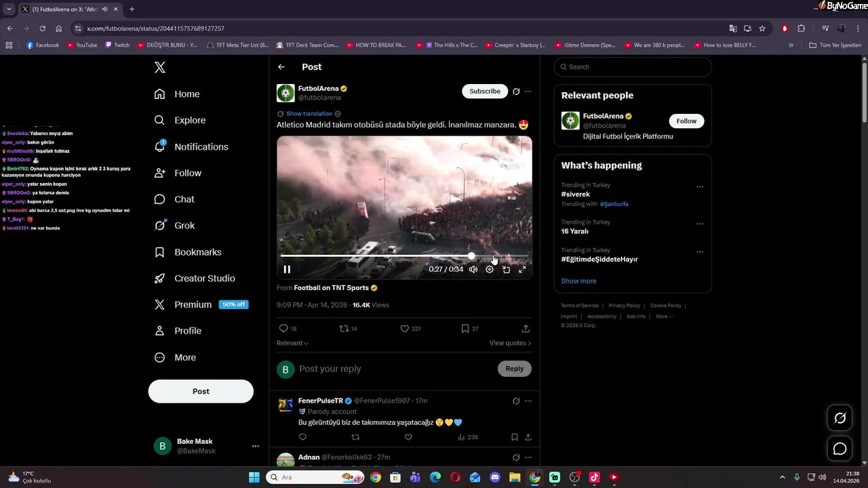Click the gray Reply button
The height and width of the screenshot is (488, 868).
pos(515,369)
